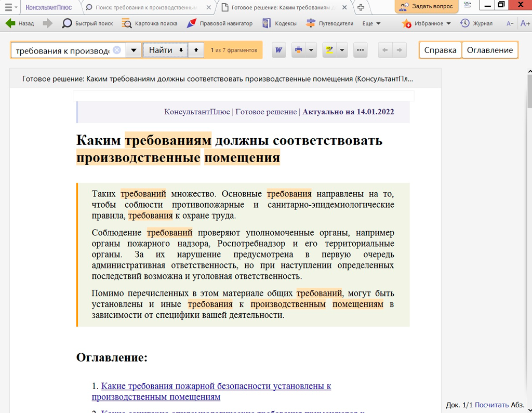The image size is (532, 413).
Task: Click the text highlighter tool
Action: (329, 50)
